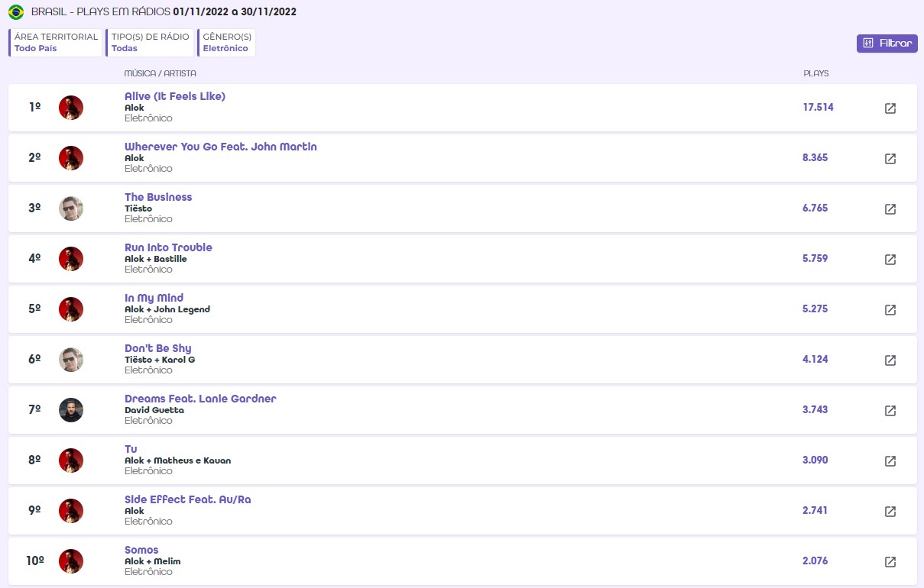Click artist avatar in In My Mind row
This screenshot has width=924, height=588.
point(71,309)
